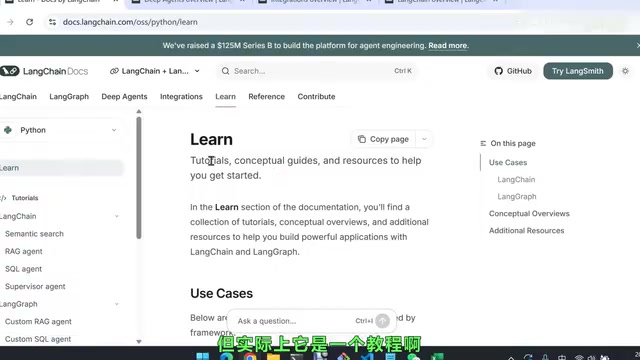Click the sidebar scroll up arrow
The height and width of the screenshot is (360, 640).
tap(139, 112)
